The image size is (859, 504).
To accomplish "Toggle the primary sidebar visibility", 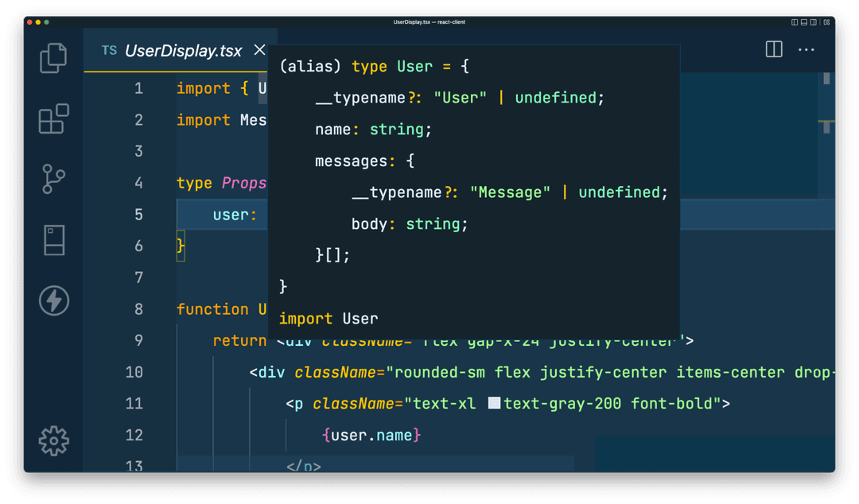I will (794, 22).
